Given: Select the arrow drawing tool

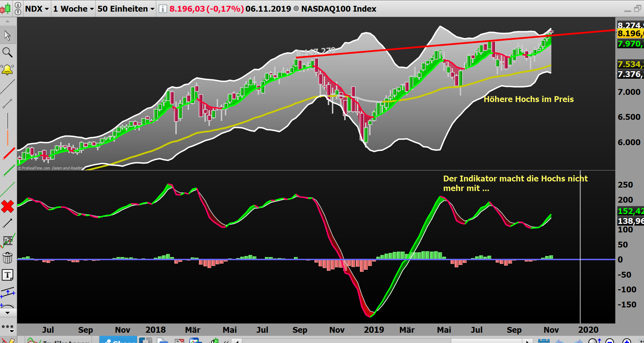Looking at the screenshot, I should [8, 223].
